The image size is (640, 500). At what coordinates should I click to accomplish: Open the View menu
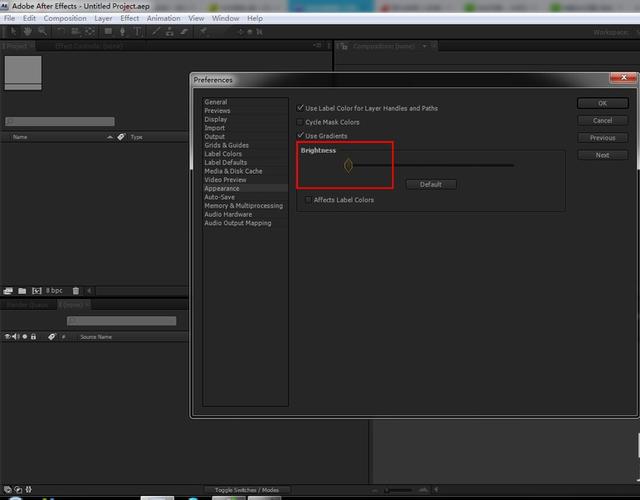tap(196, 18)
